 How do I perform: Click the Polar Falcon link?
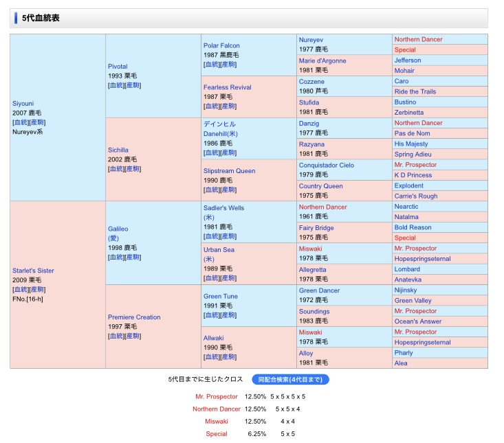(x=221, y=45)
